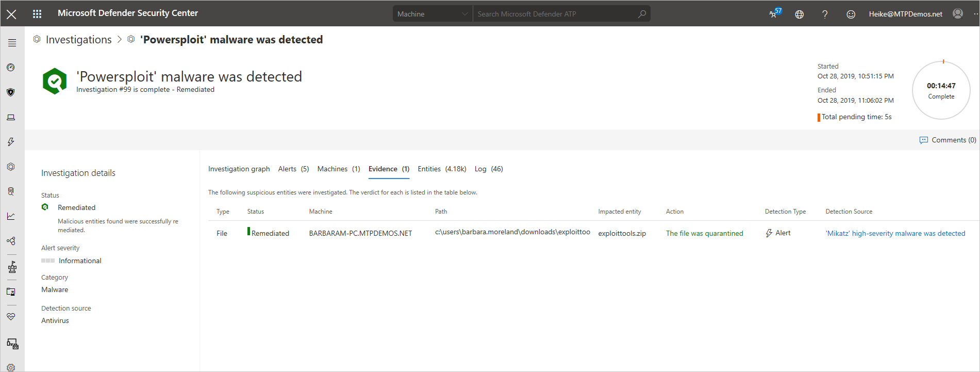
Task: Click the globe icon in header
Action: (799, 14)
